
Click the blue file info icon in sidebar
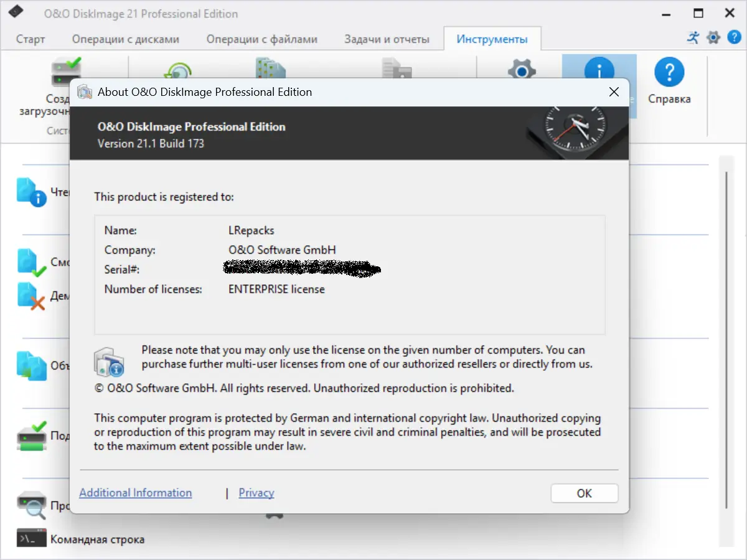[x=31, y=192]
